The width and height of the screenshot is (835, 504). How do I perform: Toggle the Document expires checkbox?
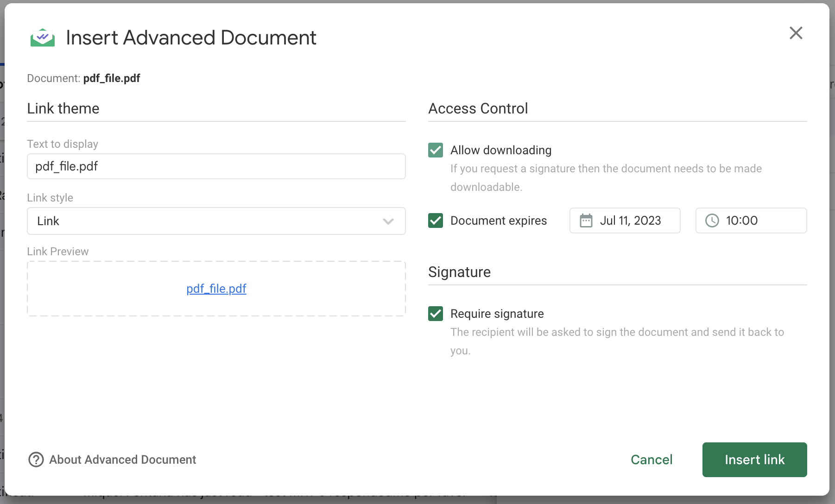pyautogui.click(x=436, y=220)
